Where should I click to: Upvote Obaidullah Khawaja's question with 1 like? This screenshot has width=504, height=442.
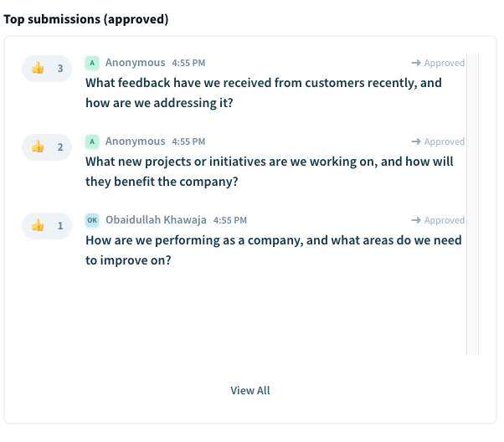[47, 226]
